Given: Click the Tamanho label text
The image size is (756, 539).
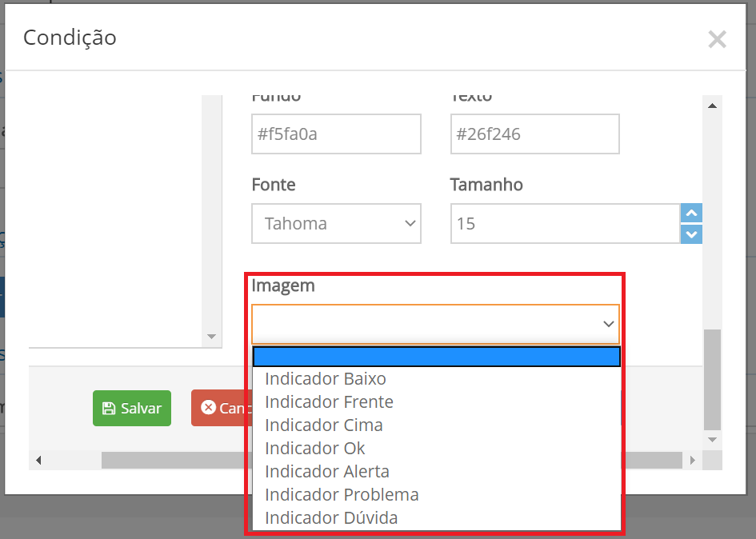Looking at the screenshot, I should [x=486, y=185].
